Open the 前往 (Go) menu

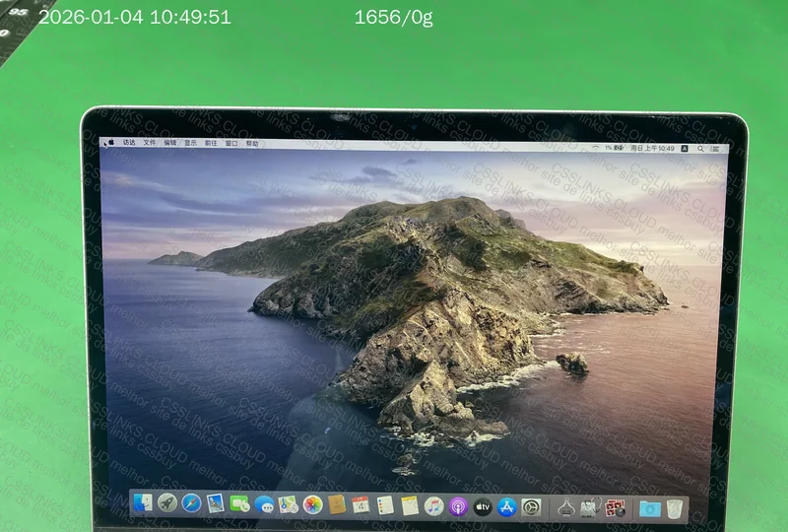pyautogui.click(x=211, y=143)
